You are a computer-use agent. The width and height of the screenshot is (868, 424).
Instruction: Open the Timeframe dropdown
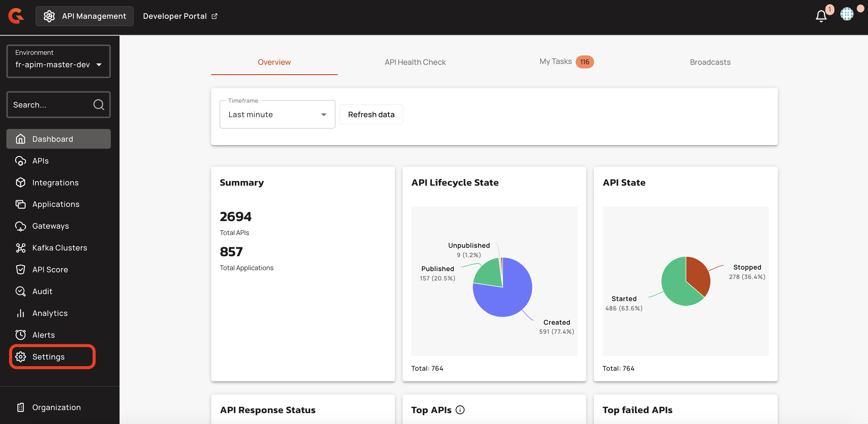pyautogui.click(x=277, y=114)
